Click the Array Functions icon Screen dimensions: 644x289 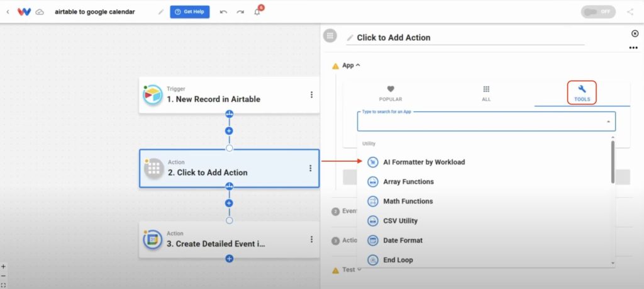373,182
